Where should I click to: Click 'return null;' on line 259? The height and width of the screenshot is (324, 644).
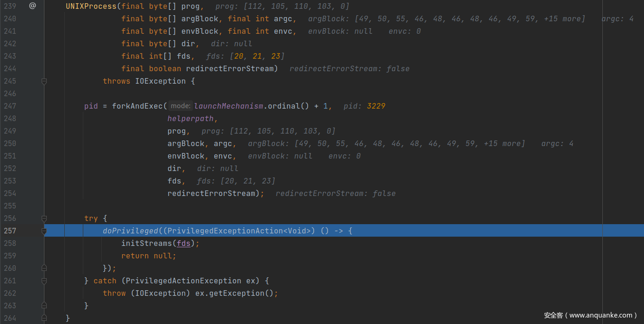pos(149,256)
